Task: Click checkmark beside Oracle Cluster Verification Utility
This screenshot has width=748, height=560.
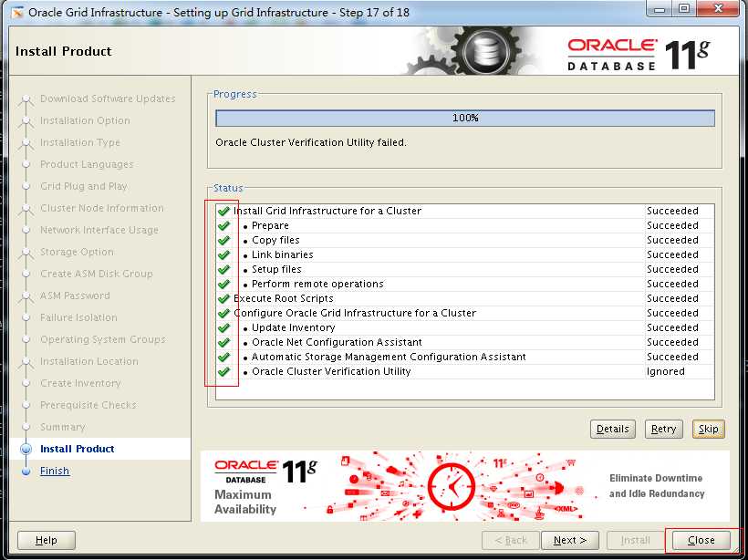Action: click(x=223, y=371)
